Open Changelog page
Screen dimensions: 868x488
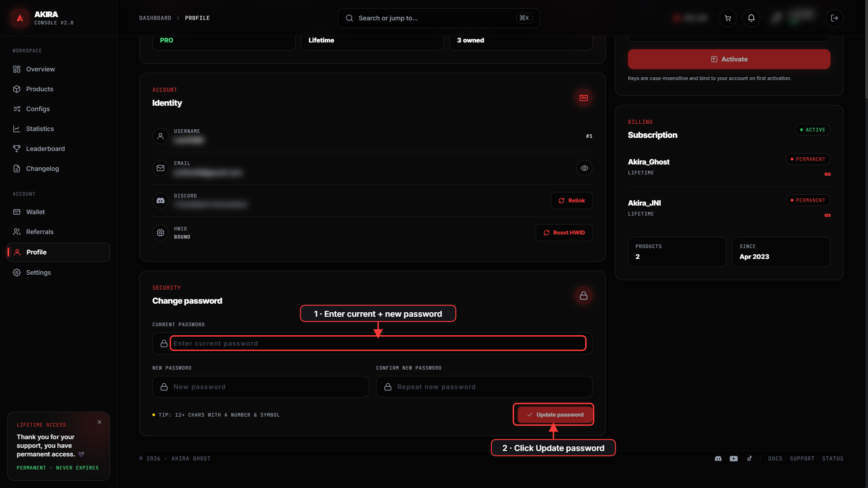(x=58, y=169)
